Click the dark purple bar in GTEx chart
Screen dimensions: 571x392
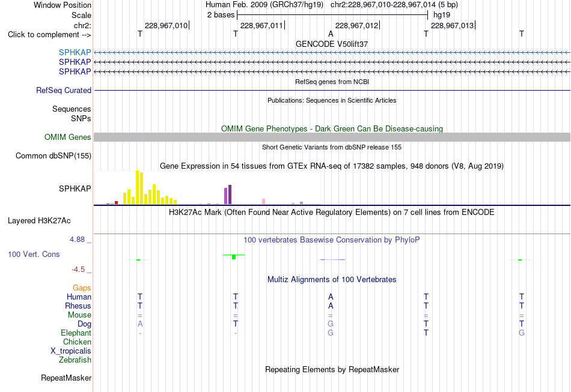[230, 194]
